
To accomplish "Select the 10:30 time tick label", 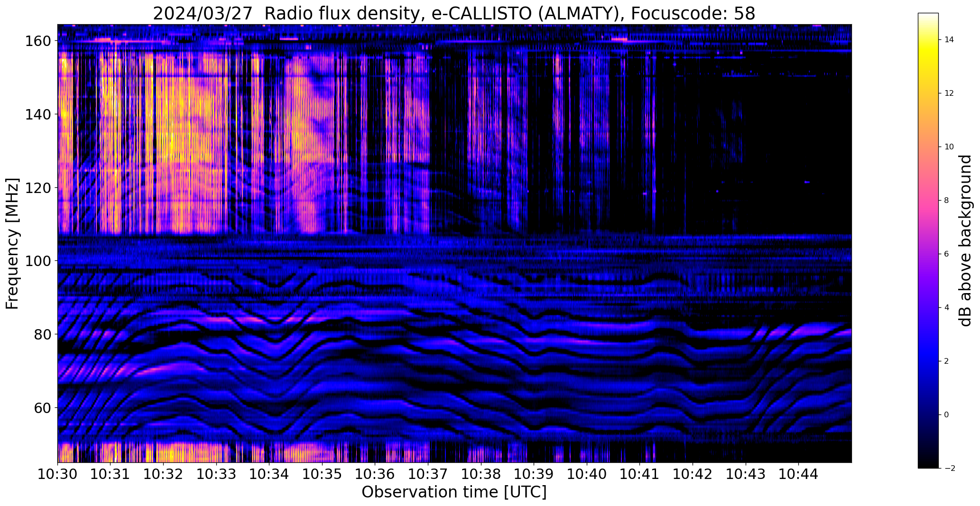I will [58, 474].
